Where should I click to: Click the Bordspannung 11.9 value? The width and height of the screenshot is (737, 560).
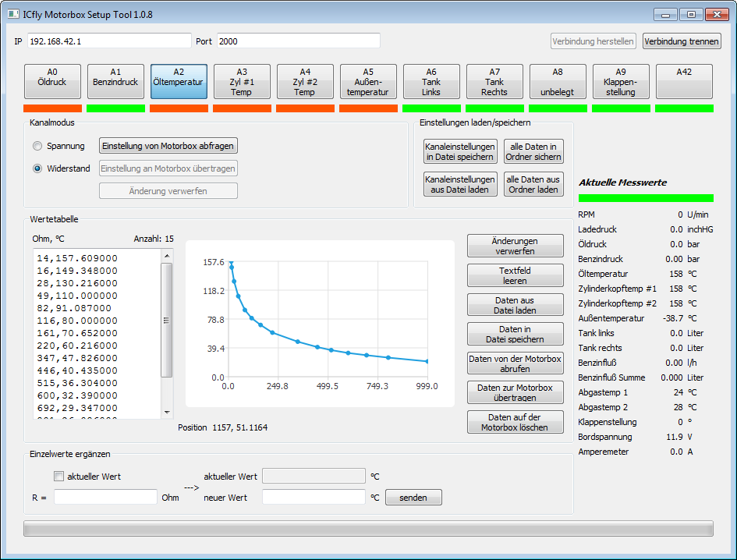[675, 437]
